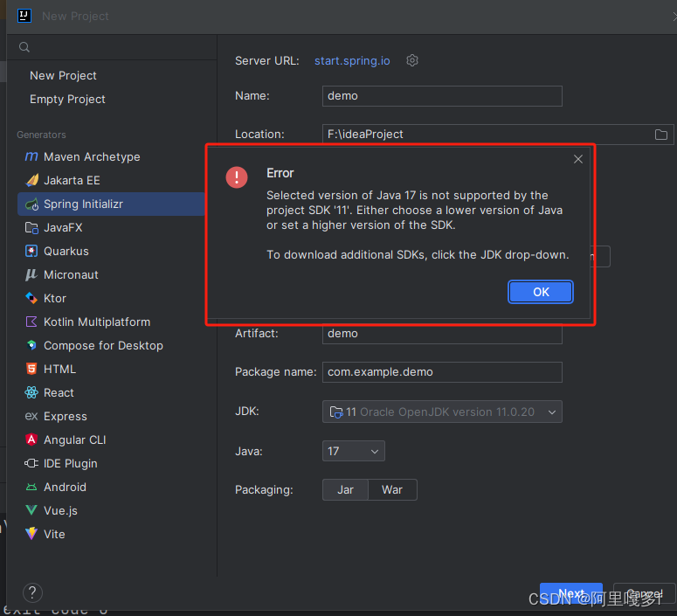The width and height of the screenshot is (677, 616).
Task: Browse location with folder icon
Action: coord(660,135)
